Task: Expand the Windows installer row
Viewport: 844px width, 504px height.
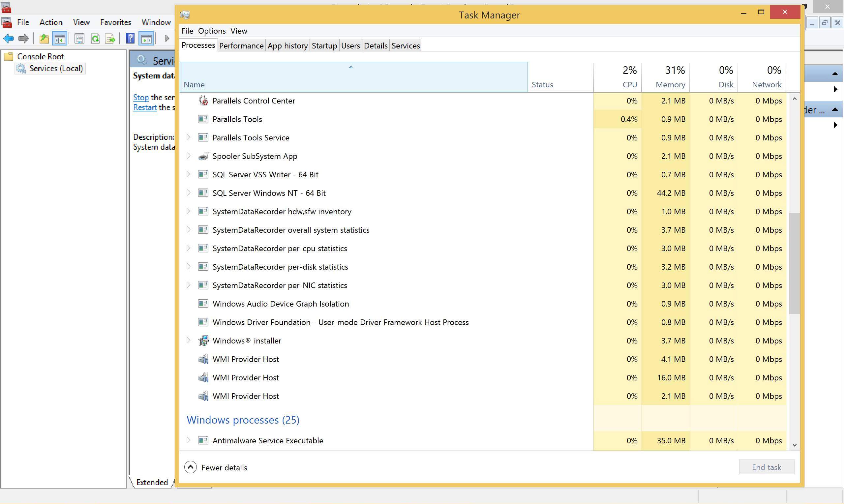Action: point(189,340)
